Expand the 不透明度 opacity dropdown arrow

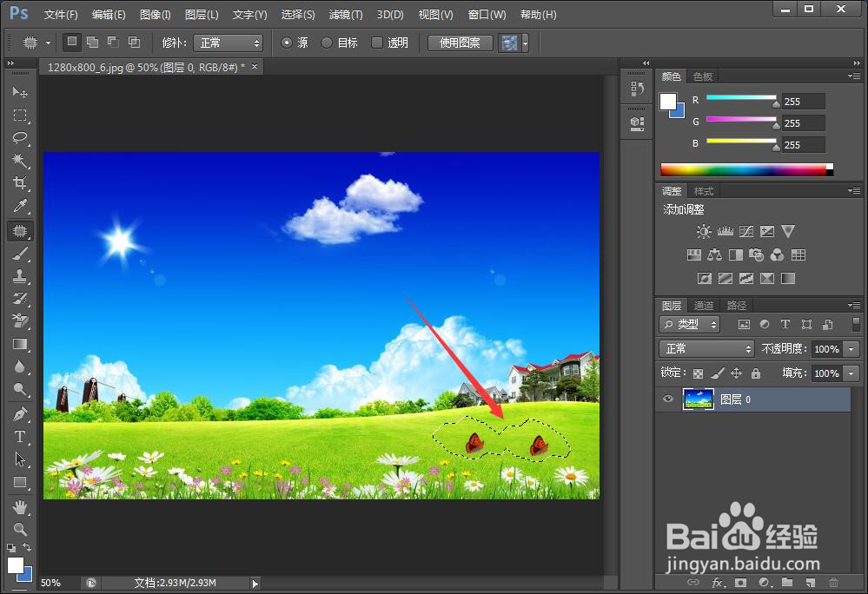click(x=851, y=349)
